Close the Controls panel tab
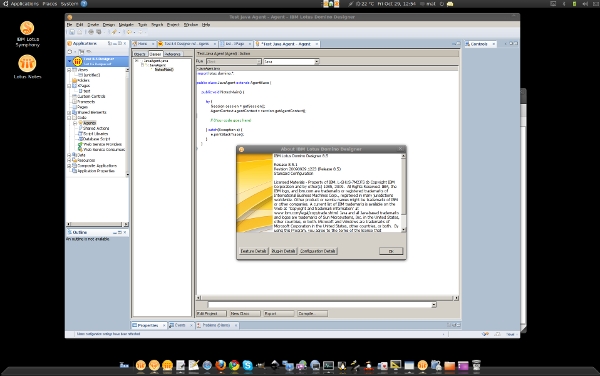Screen dimensions: 600x376 click(494, 44)
